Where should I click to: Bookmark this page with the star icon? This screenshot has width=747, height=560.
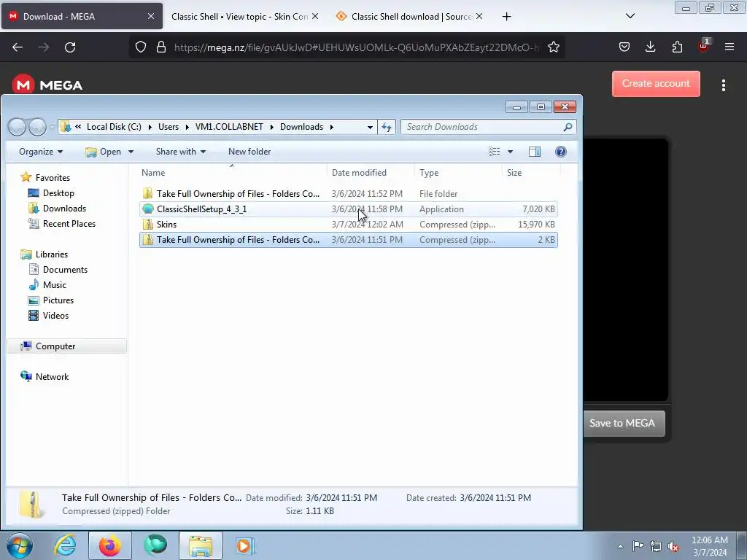[x=553, y=47]
